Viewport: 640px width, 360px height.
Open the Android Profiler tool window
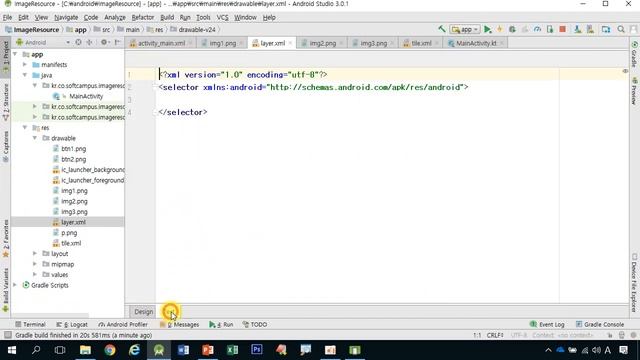(123, 324)
